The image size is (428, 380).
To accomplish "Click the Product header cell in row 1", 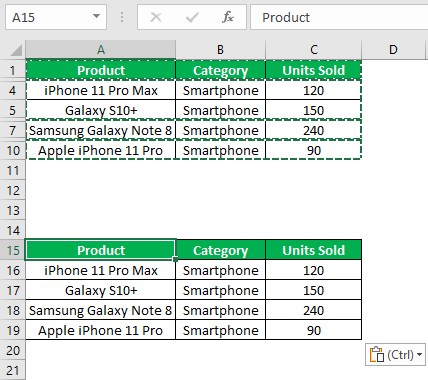I will (101, 70).
